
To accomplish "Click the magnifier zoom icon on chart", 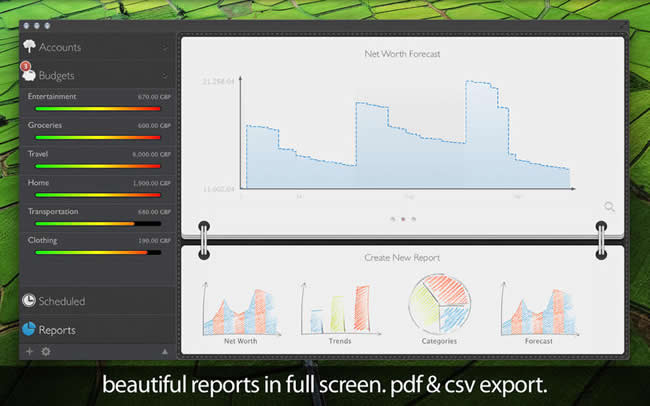I will pyautogui.click(x=609, y=207).
